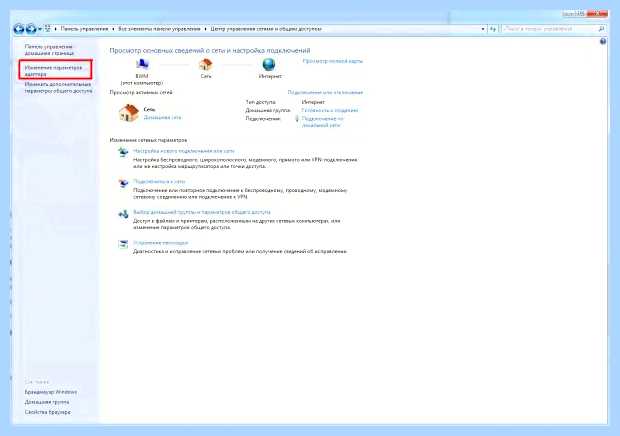This screenshot has width=620, height=436.
Task: Click homegroup and sharing options icon
Action: pyautogui.click(x=123, y=213)
